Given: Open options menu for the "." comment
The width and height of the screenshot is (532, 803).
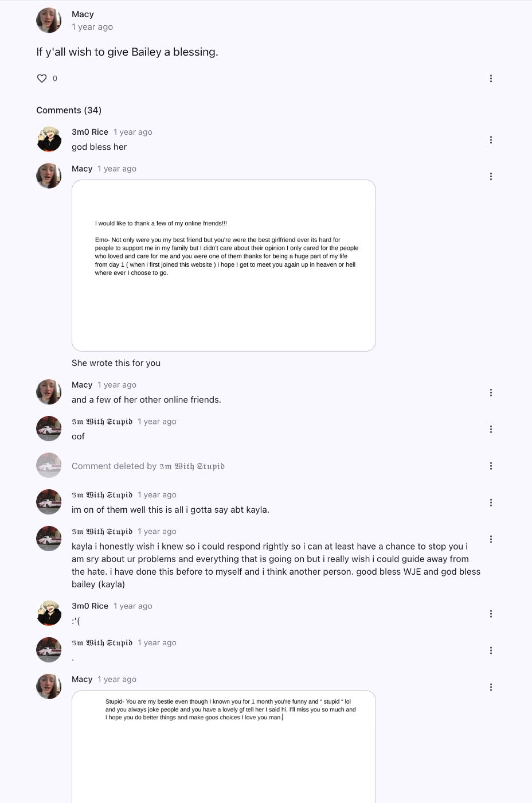Looking at the screenshot, I should tap(491, 650).
